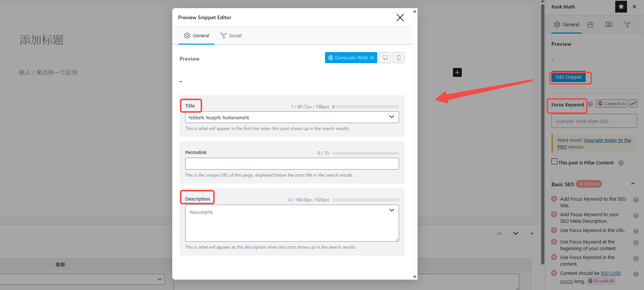The image size is (644, 290).
Task: Click the desktop preview icon
Action: tap(385, 58)
